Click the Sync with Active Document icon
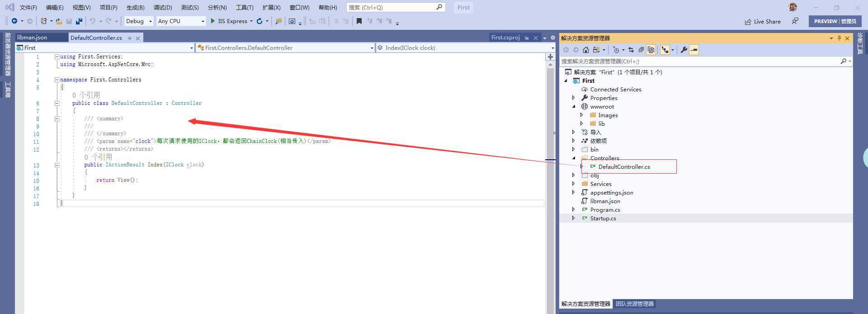This screenshot has height=314, width=868. pos(631,50)
